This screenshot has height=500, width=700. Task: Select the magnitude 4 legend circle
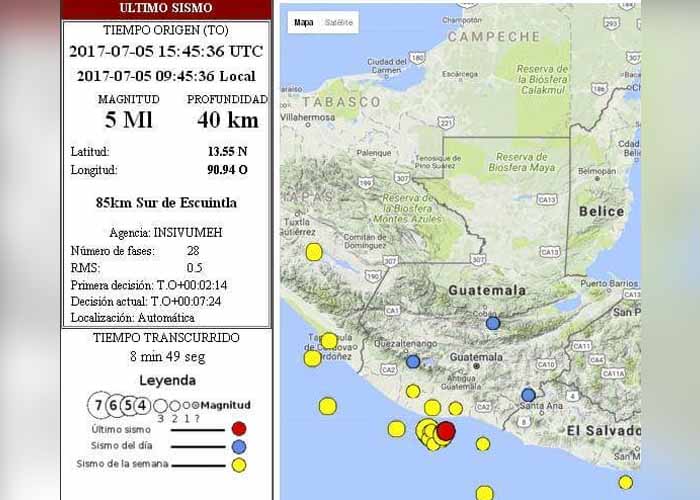143,405
